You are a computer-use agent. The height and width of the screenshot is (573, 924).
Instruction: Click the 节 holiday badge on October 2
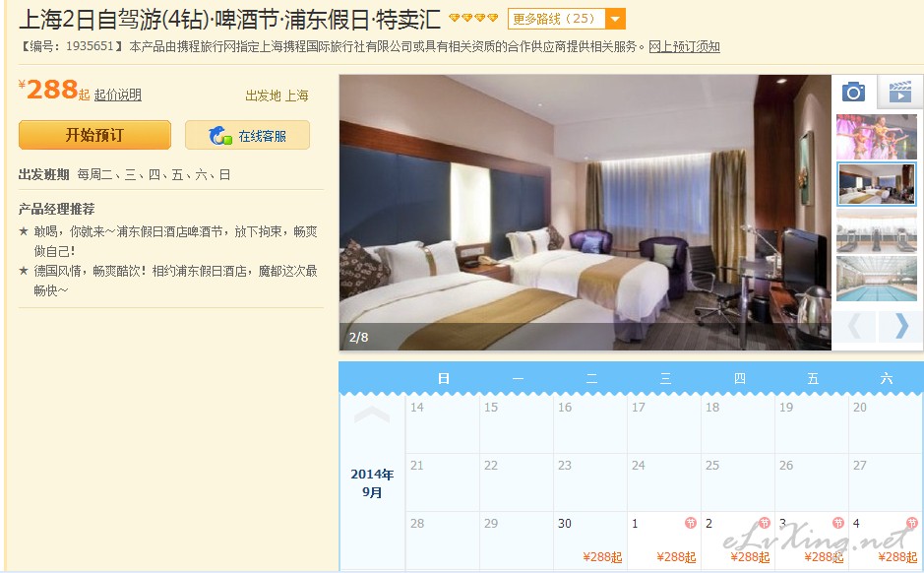pos(765,523)
